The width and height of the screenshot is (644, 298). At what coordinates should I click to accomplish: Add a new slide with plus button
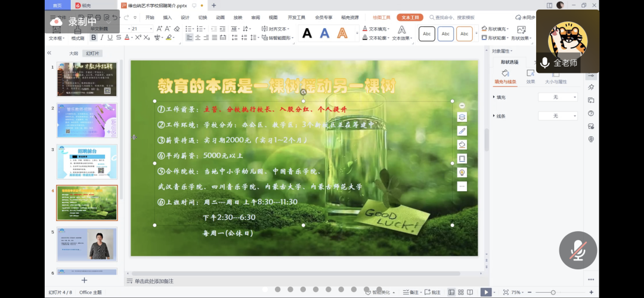(84, 280)
